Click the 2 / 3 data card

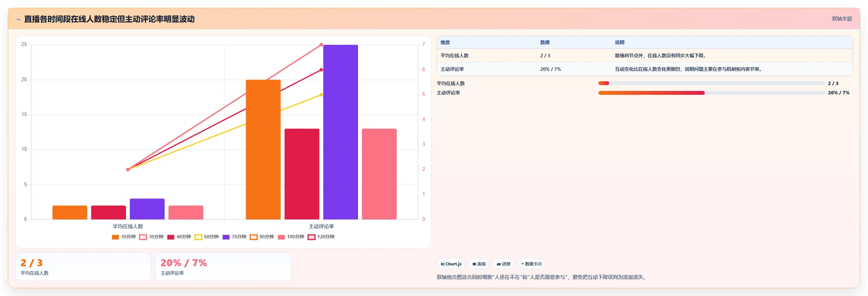point(83,267)
